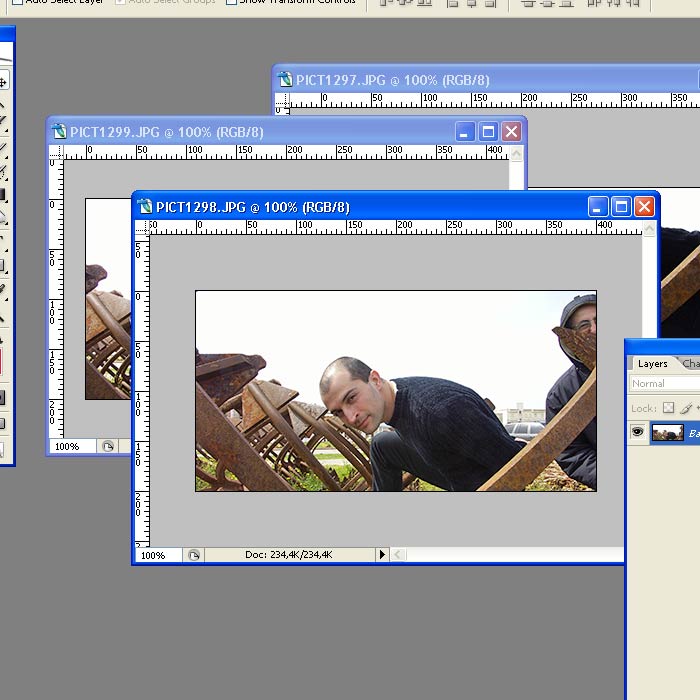Maximize the PICT1299.JPG window
The image size is (700, 700).
tap(488, 132)
